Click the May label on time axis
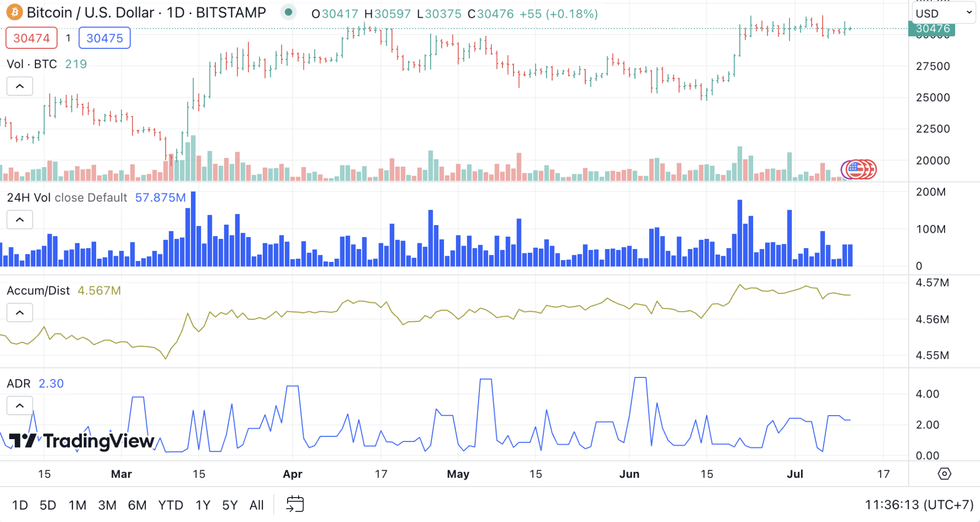This screenshot has width=980, height=522. 458,474
